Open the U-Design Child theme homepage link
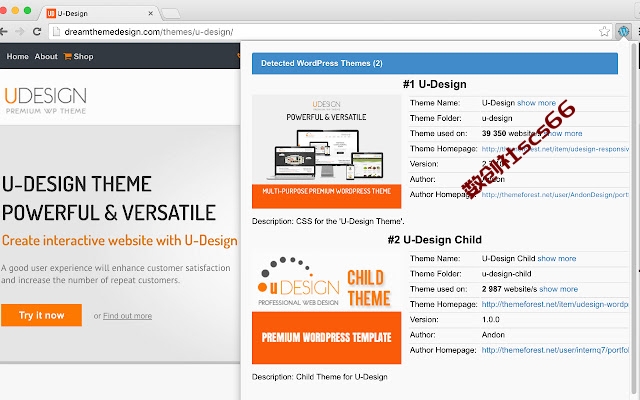640x400 pixels. point(555,304)
